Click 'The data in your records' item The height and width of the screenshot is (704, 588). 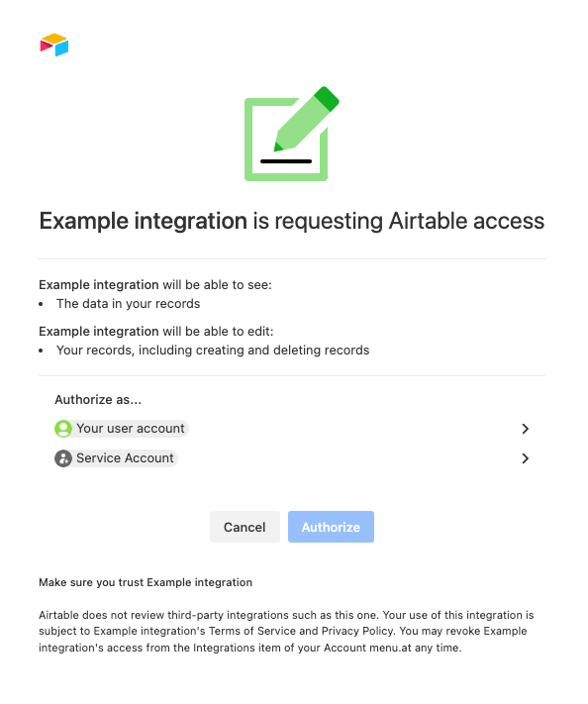coord(128,304)
